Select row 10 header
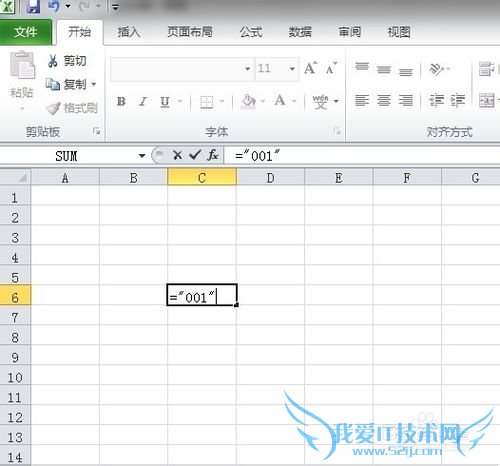Image resolution: width=500 pixels, height=466 pixels. pos(15,375)
